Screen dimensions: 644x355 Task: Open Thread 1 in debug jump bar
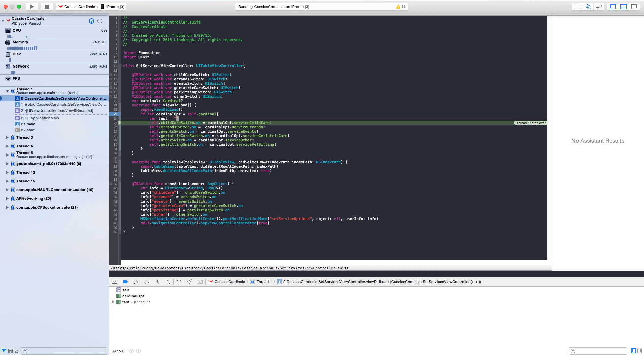(x=261, y=282)
